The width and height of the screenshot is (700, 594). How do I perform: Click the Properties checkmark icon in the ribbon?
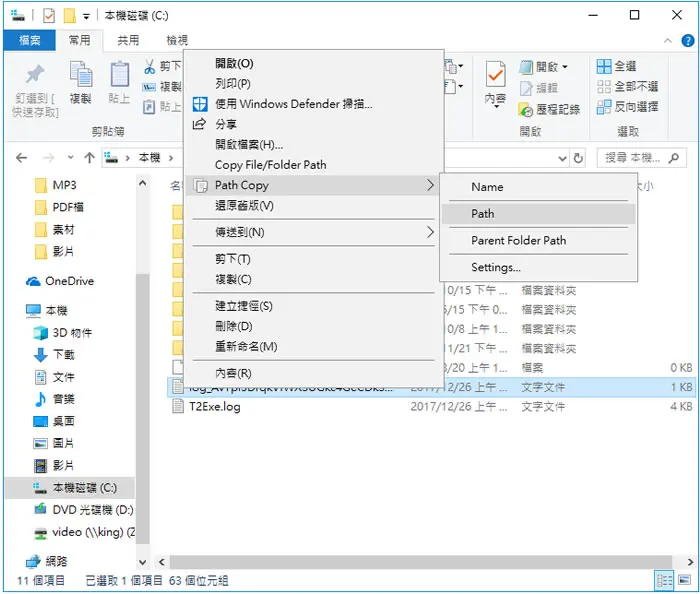(496, 75)
